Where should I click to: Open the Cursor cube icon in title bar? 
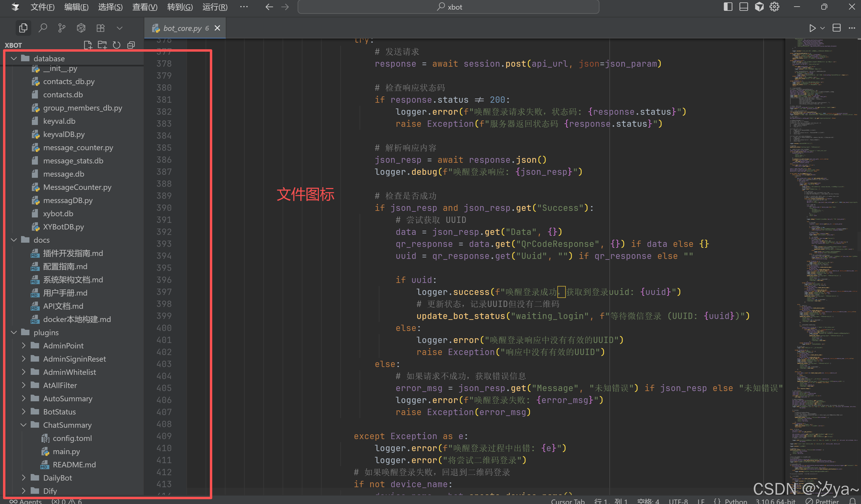click(x=759, y=7)
